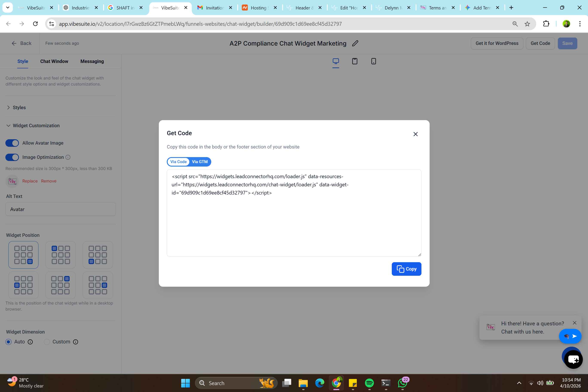The width and height of the screenshot is (588, 392).
Task: Open Chrome three-dot menu
Action: coord(580,24)
